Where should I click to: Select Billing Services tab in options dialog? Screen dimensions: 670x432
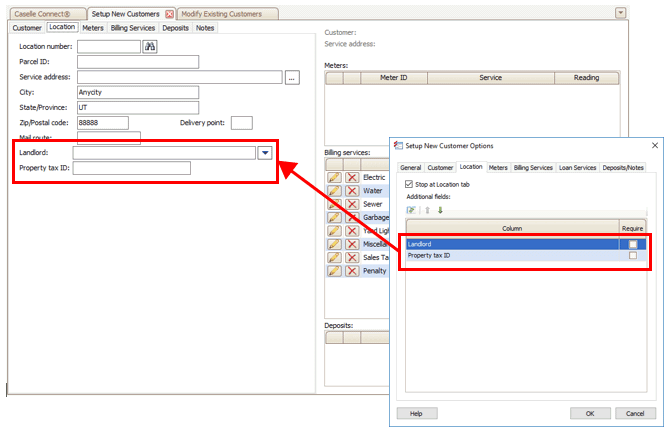[x=533, y=168]
